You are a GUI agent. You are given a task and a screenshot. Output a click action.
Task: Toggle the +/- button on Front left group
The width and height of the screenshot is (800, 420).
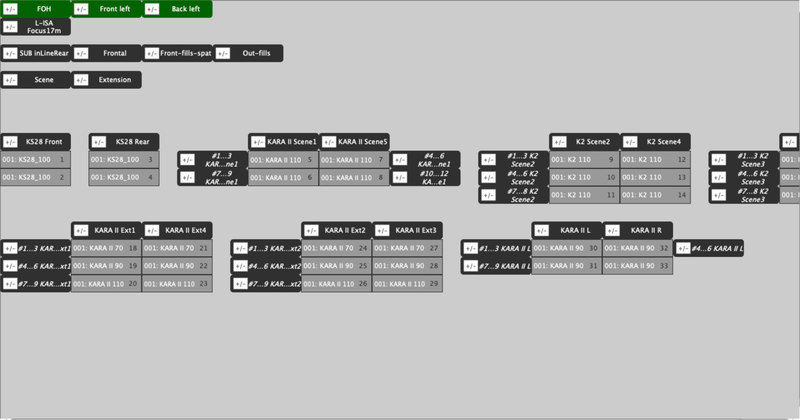[81, 9]
